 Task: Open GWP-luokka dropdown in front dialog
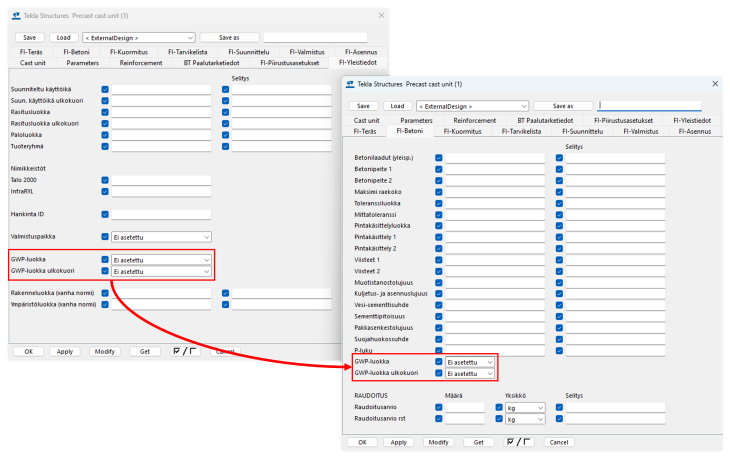click(x=470, y=362)
